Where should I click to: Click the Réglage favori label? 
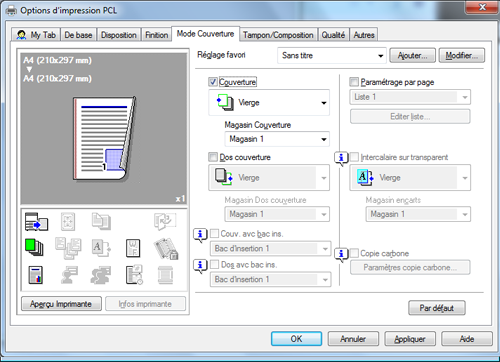tap(221, 55)
